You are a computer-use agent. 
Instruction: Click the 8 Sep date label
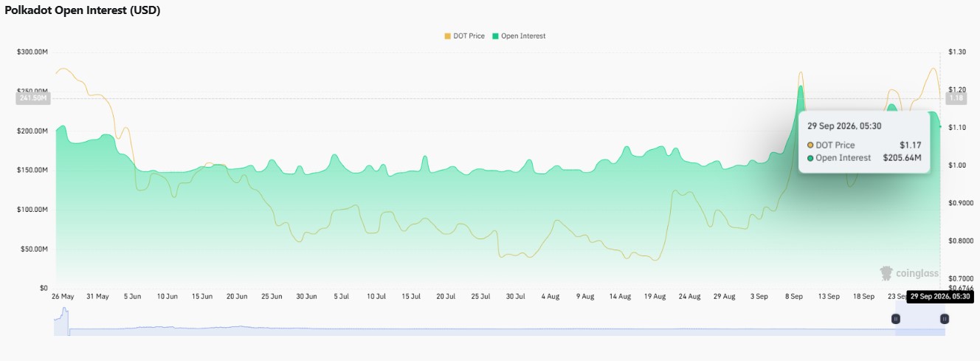pyautogui.click(x=794, y=297)
